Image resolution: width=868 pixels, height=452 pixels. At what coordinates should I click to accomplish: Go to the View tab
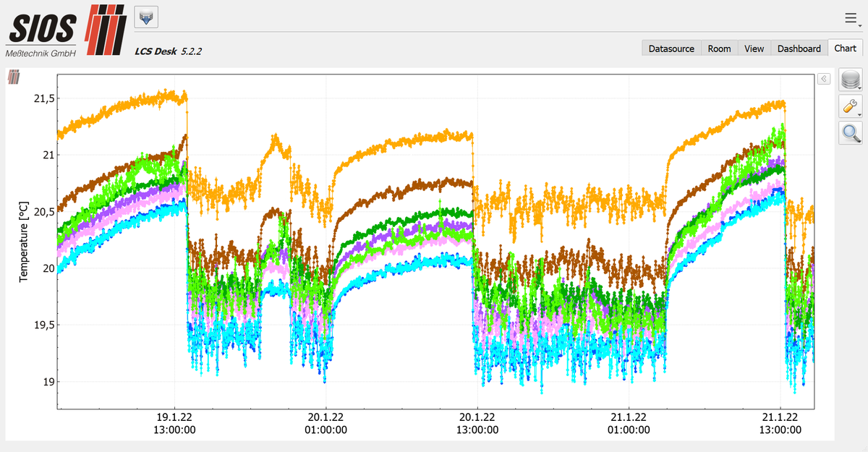tap(754, 48)
